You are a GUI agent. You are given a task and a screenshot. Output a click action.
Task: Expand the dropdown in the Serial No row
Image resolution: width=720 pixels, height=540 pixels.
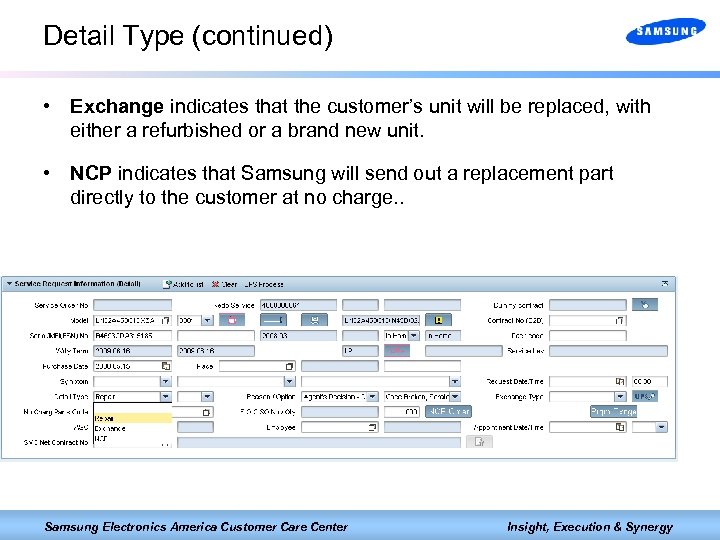(414, 336)
